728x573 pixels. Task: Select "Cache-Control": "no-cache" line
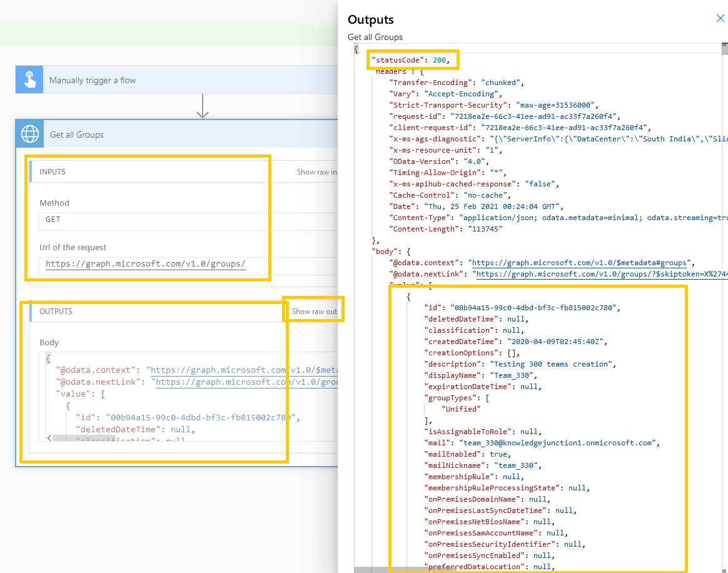tap(450, 196)
